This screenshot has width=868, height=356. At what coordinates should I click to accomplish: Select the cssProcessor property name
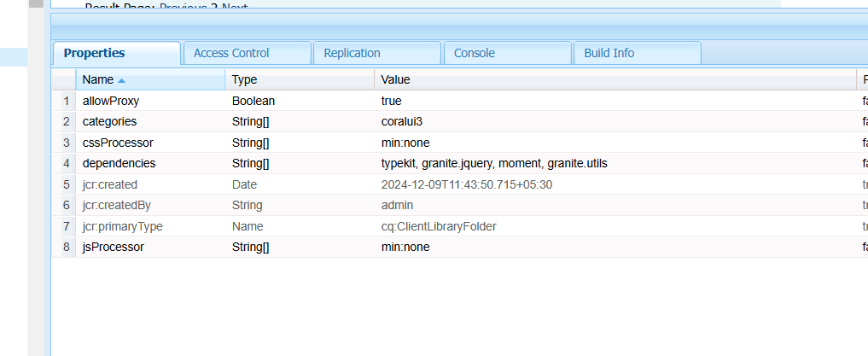coord(118,143)
